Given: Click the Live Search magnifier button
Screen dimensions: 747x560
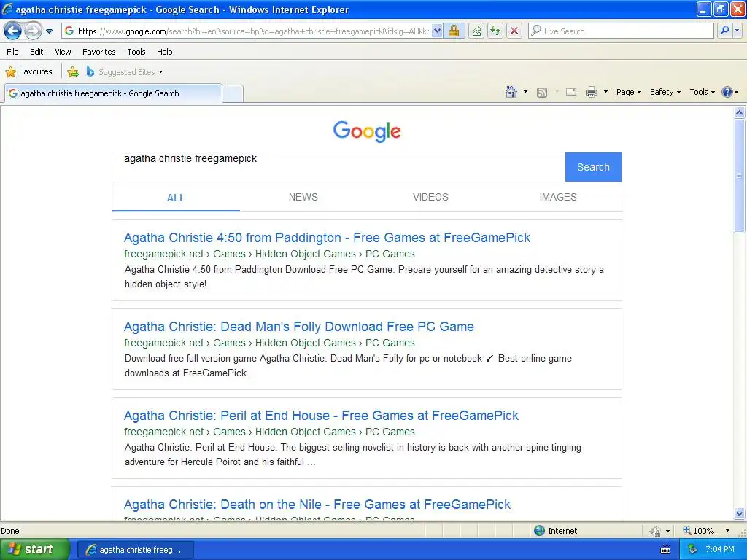Looking at the screenshot, I should [724, 31].
